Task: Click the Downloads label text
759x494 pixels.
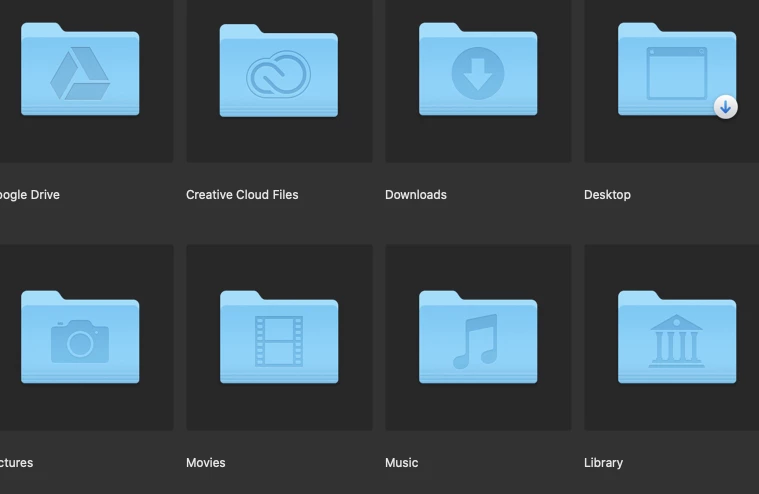Action: click(416, 195)
